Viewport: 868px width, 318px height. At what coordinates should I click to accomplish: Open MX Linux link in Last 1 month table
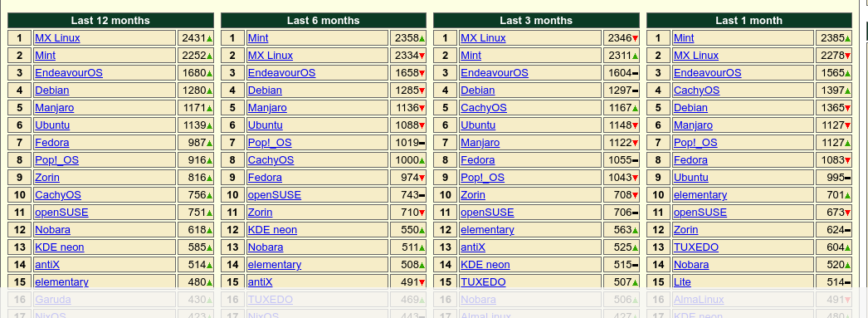point(696,56)
